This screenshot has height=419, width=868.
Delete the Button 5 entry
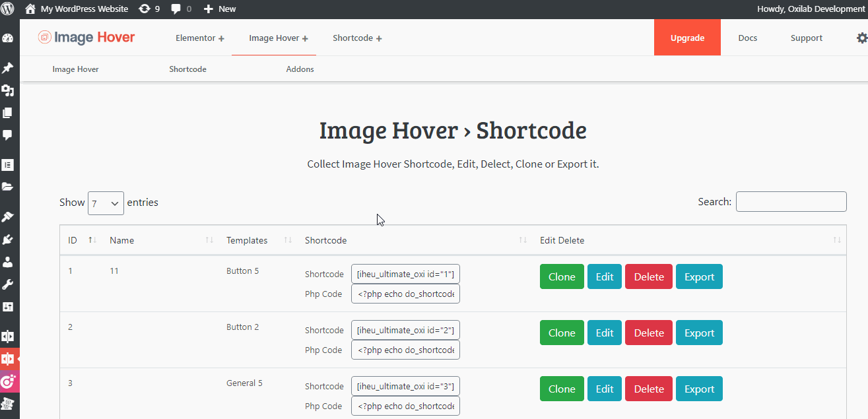pos(649,276)
